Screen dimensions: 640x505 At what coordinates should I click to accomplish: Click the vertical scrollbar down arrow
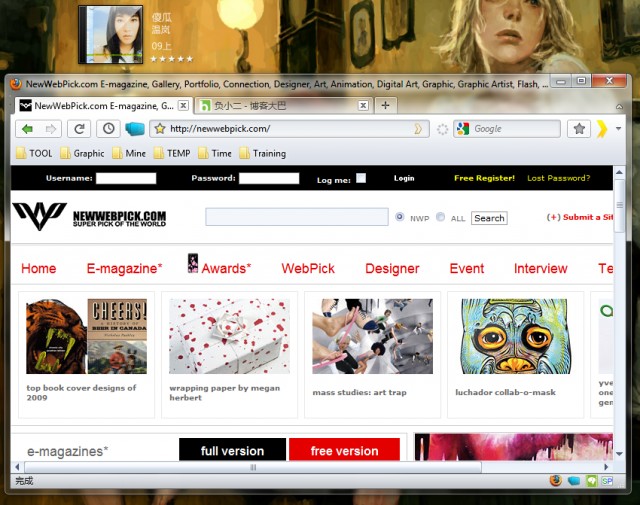[x=619, y=454]
